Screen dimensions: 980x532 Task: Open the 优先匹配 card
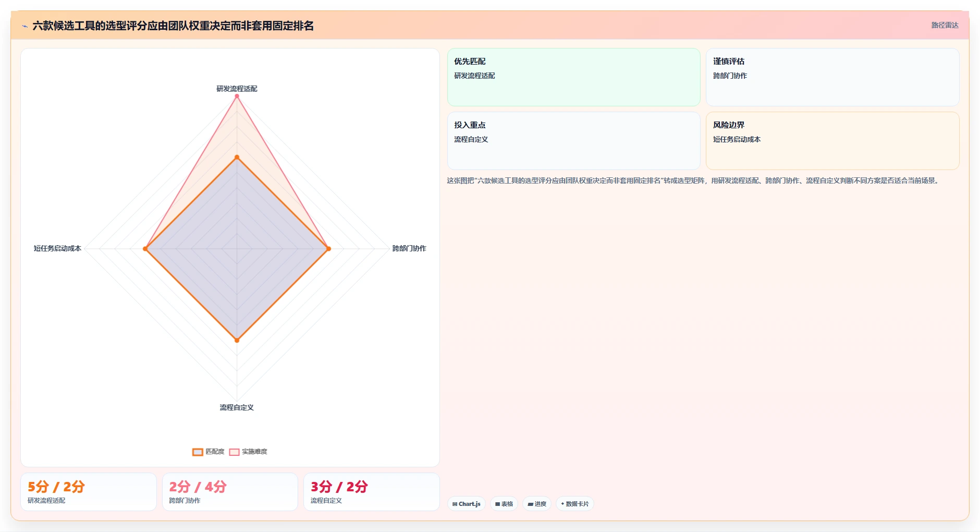573,77
